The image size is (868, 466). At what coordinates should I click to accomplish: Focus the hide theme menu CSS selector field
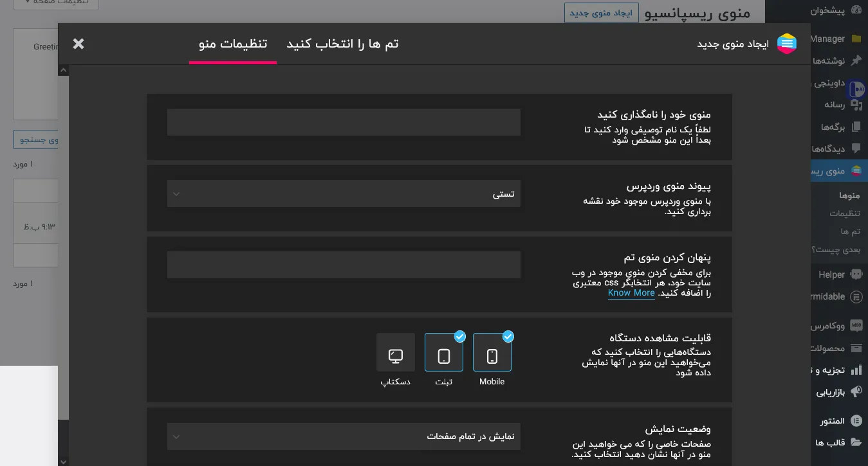[344, 265]
